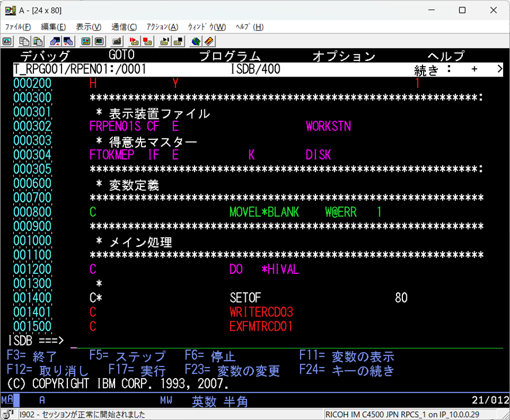Click the WRITERCD03 statement
This screenshot has width=510, height=420.
261,312
